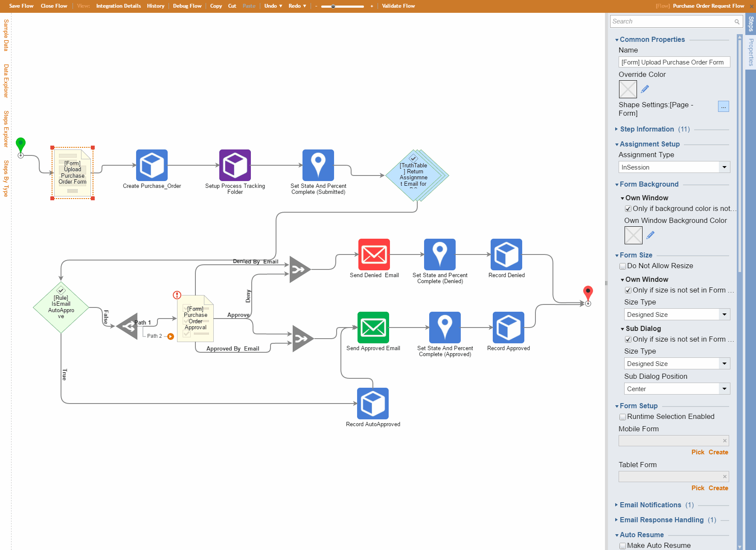The height and width of the screenshot is (550, 756).
Task: Click the zoom slider handle
Action: 333,6
